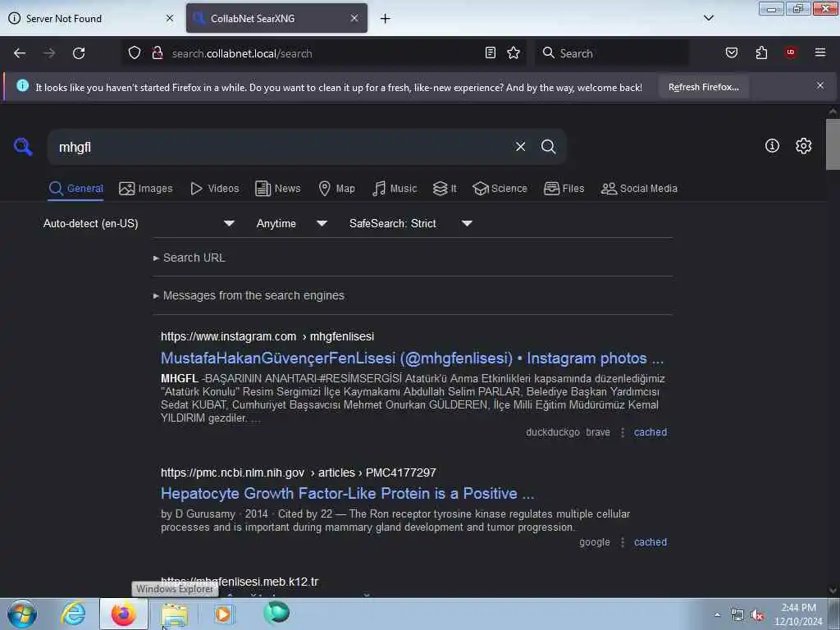Viewport: 840px width, 630px height.
Task: Open the uBlock Origin extension icon
Action: (791, 52)
